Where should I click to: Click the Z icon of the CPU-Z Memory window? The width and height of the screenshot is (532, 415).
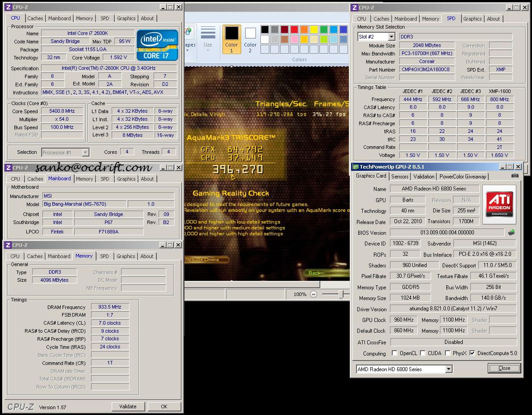tap(8, 245)
